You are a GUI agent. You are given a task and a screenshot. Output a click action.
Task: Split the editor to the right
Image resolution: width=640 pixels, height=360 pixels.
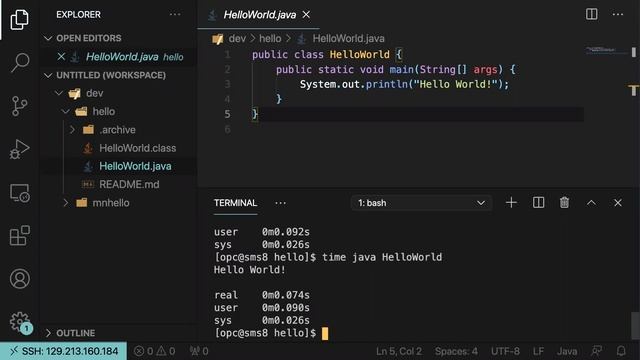(591, 14)
